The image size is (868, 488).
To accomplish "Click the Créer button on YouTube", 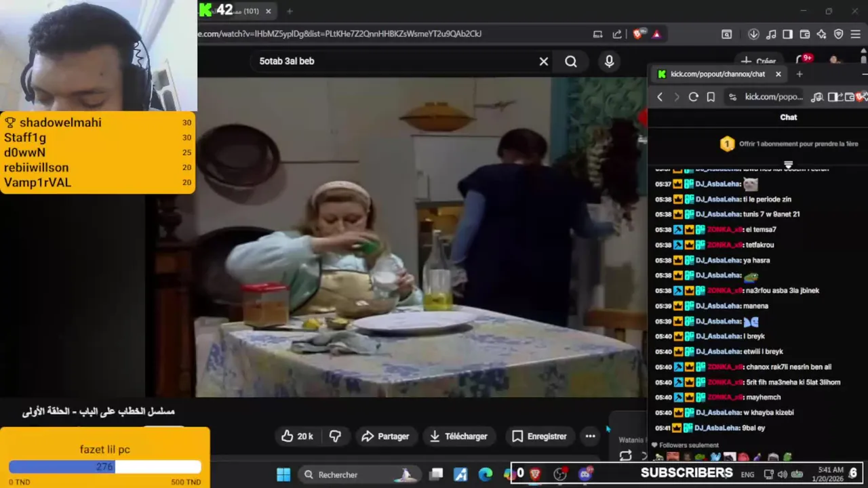I will click(x=758, y=61).
